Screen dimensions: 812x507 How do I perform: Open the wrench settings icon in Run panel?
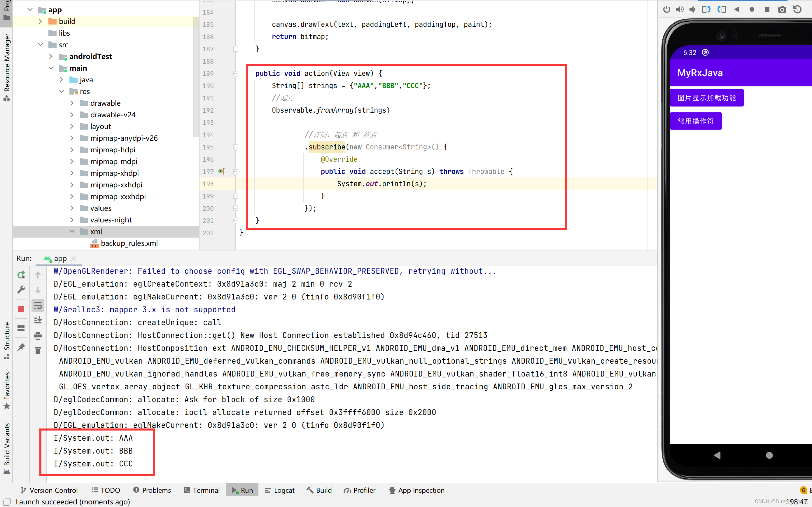[21, 289]
